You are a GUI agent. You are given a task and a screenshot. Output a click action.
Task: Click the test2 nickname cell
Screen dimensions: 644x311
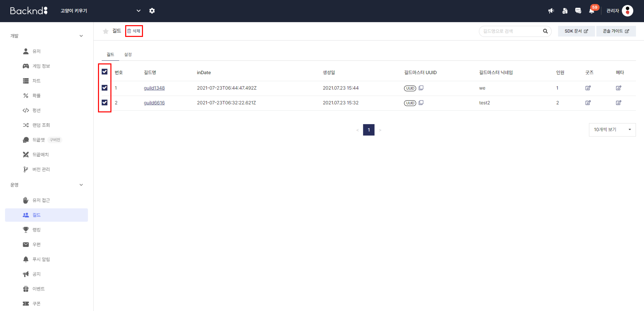pyautogui.click(x=485, y=103)
